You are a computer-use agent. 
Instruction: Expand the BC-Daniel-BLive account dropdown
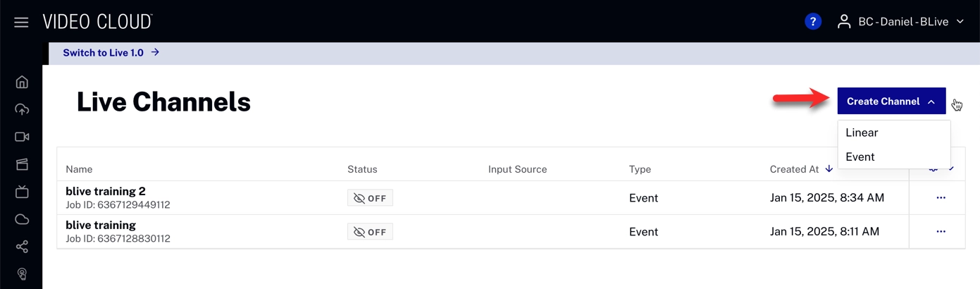pos(900,22)
